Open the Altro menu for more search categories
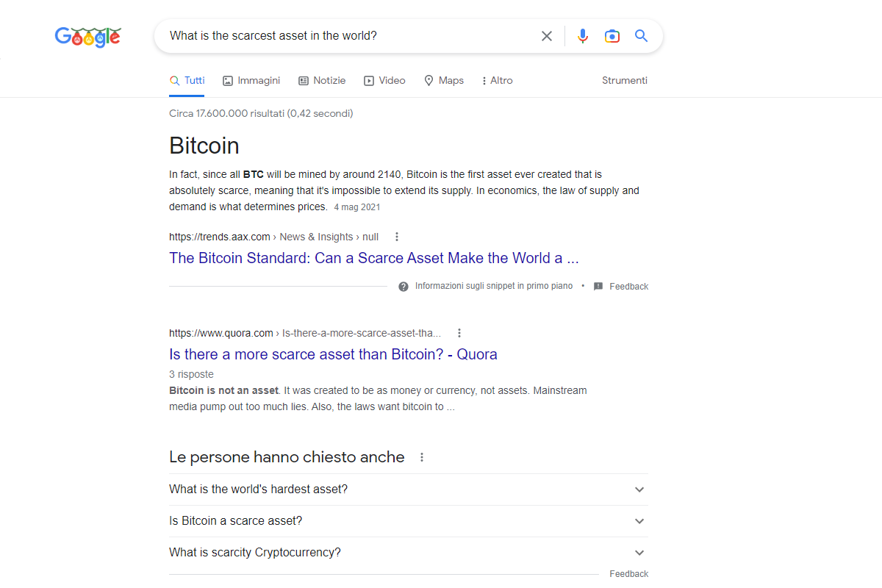 point(497,80)
